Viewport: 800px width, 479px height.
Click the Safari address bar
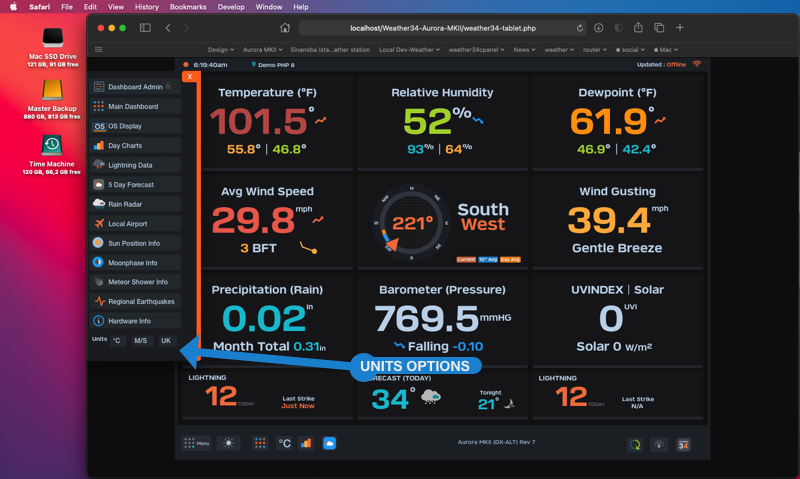[442, 28]
